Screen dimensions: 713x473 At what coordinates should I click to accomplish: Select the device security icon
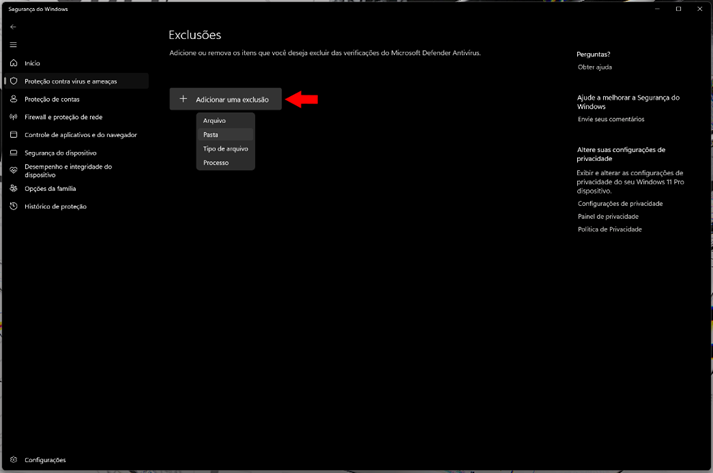pyautogui.click(x=14, y=153)
